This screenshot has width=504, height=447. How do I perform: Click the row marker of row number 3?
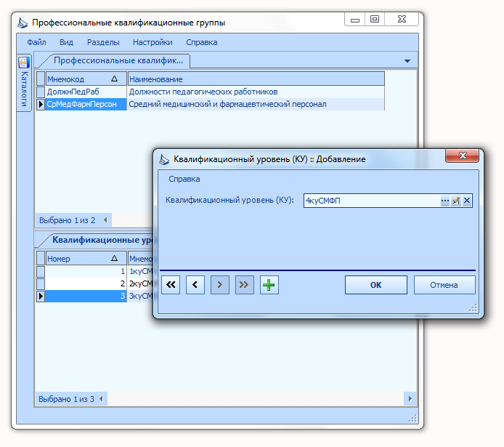click(x=41, y=296)
